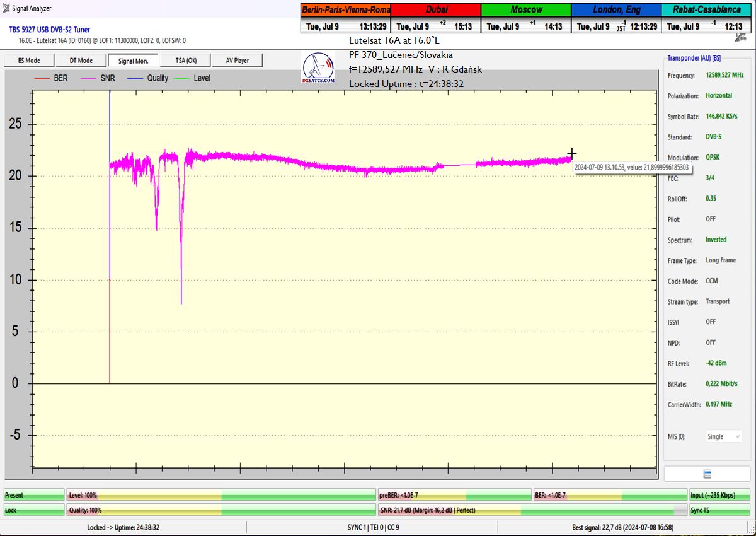Click the Lock status indicator
Viewport: 756px width, 536px height.
coord(34,510)
